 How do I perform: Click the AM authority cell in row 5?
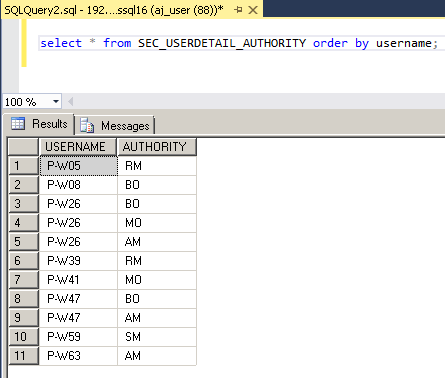pyautogui.click(x=157, y=242)
